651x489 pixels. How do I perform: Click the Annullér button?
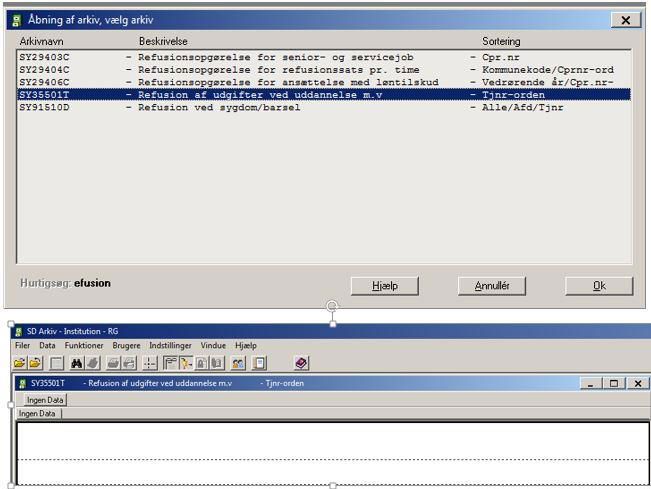(492, 286)
